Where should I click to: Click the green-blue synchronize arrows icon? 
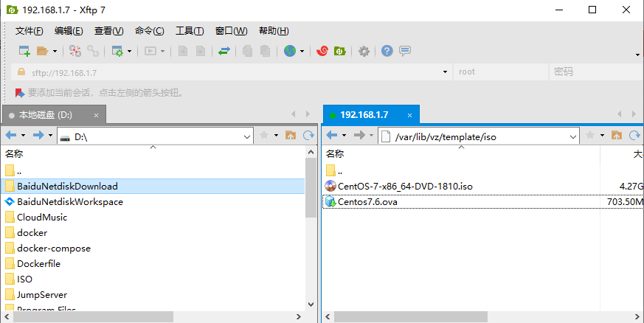point(224,51)
